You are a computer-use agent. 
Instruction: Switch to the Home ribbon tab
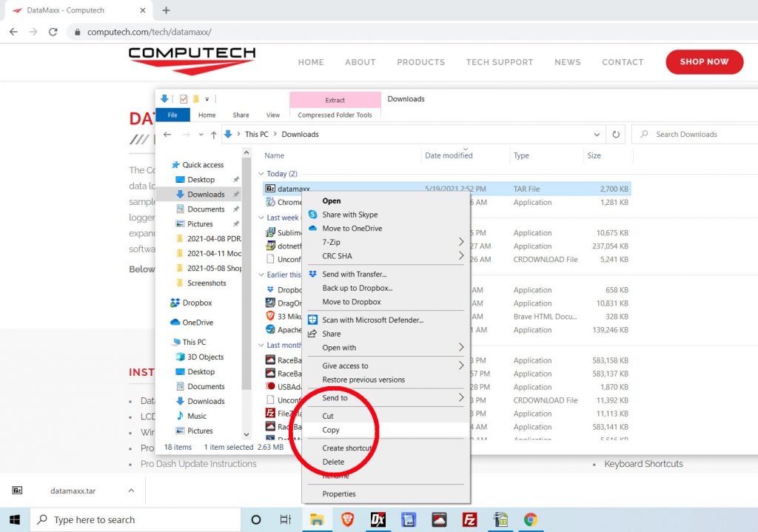click(x=207, y=115)
